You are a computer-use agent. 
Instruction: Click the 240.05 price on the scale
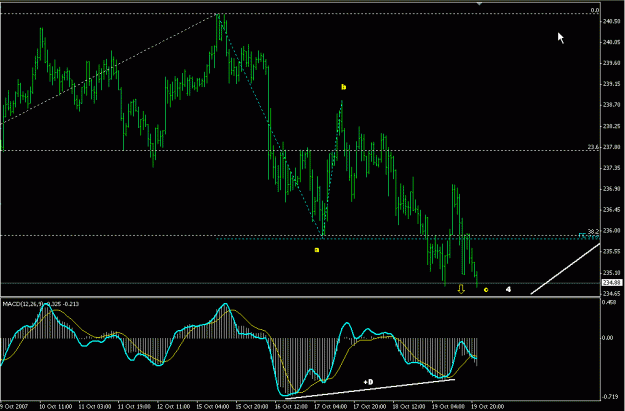click(x=613, y=42)
